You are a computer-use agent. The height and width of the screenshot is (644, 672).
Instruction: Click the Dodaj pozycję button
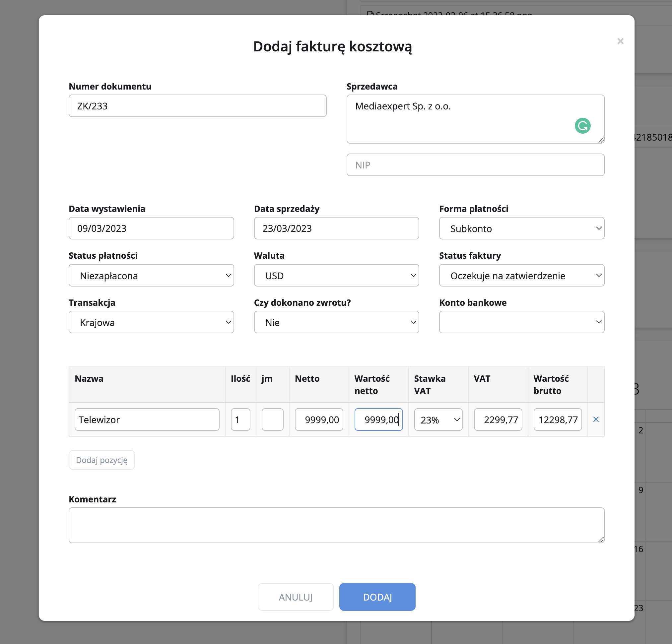[x=101, y=460]
